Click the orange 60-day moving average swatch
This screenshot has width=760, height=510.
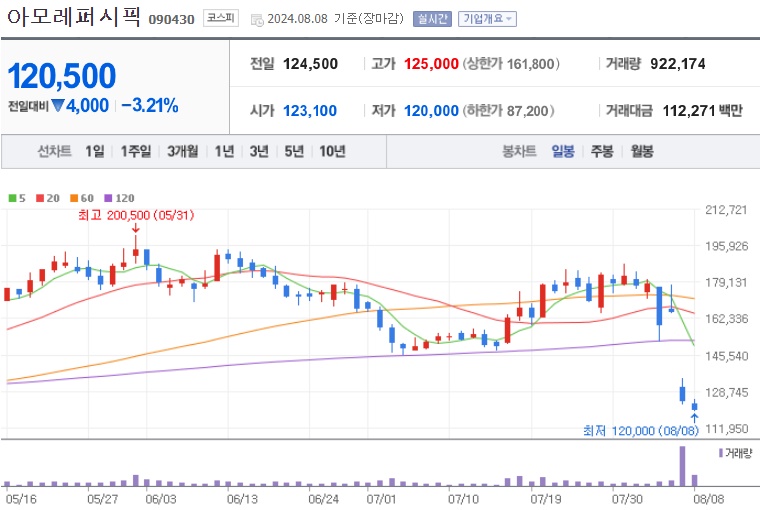coord(74,198)
